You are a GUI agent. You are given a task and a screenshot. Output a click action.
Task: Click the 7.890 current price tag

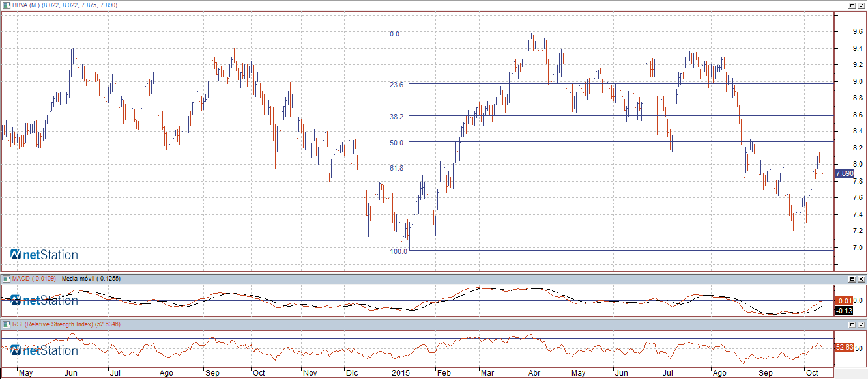pos(844,173)
